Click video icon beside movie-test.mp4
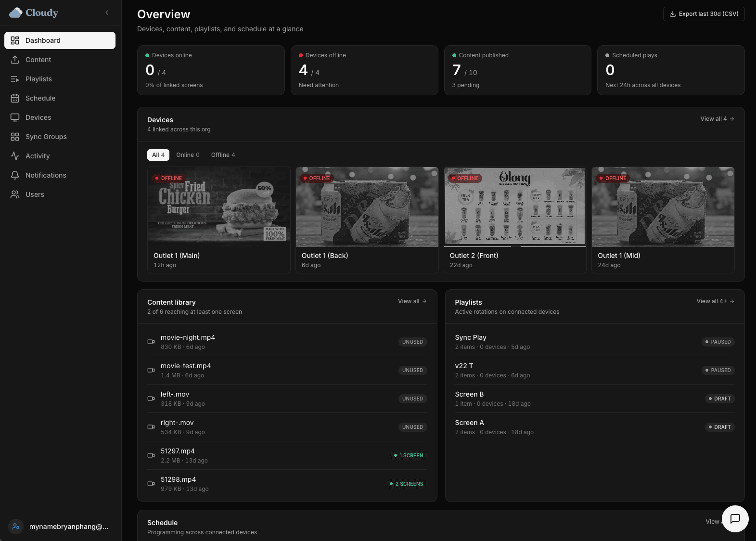This screenshot has width=756, height=541. point(151,370)
